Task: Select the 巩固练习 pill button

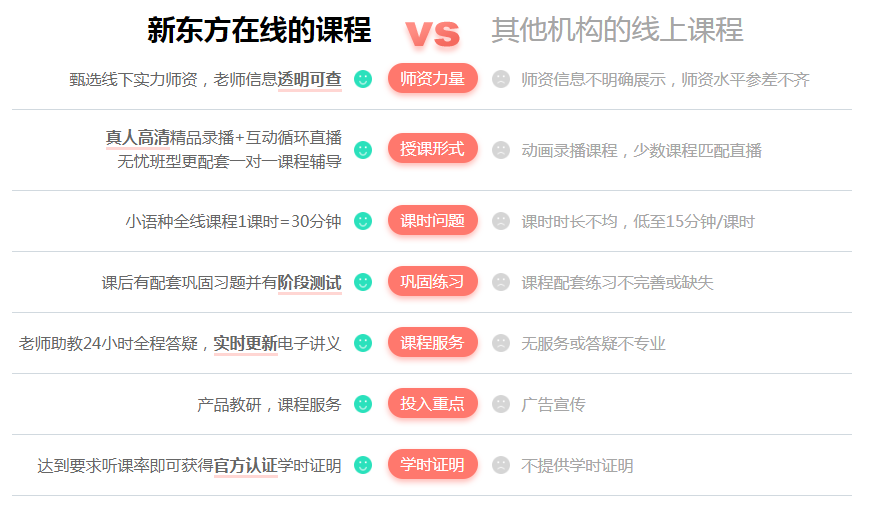Action: (433, 282)
